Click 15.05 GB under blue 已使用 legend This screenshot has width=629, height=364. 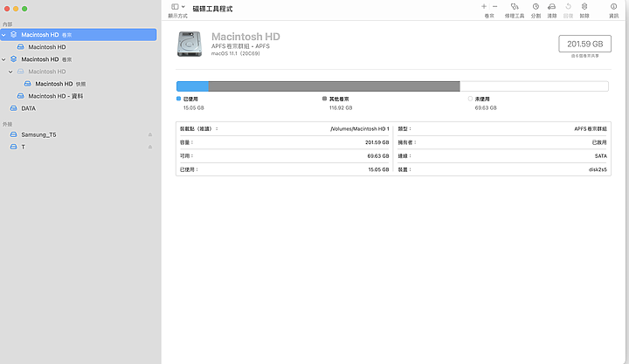[194, 108]
